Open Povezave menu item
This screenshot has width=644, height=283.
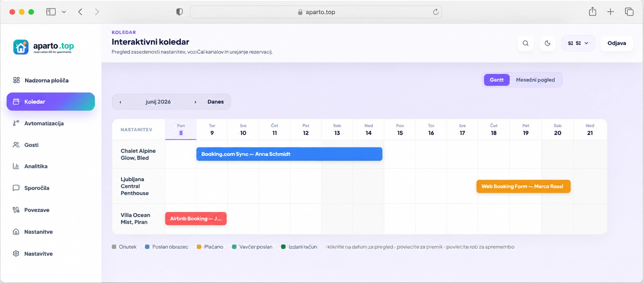(51, 210)
